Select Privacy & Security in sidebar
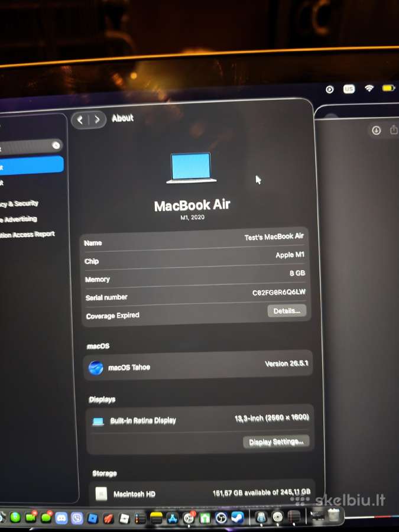Viewport: 399px width, 532px height. [x=20, y=203]
